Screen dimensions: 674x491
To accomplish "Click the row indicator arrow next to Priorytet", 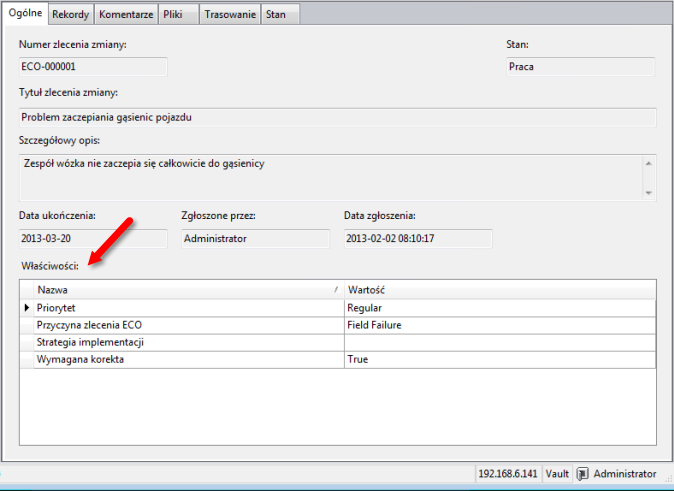I will [x=27, y=308].
